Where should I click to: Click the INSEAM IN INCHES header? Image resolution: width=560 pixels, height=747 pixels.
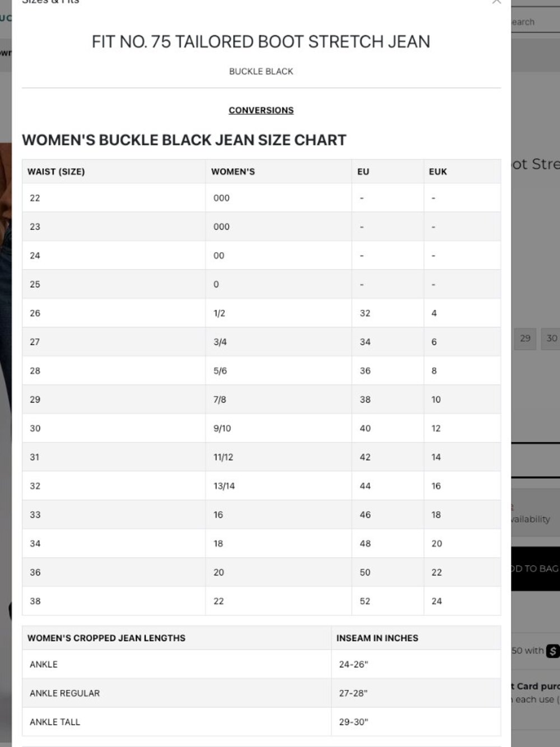coord(377,638)
